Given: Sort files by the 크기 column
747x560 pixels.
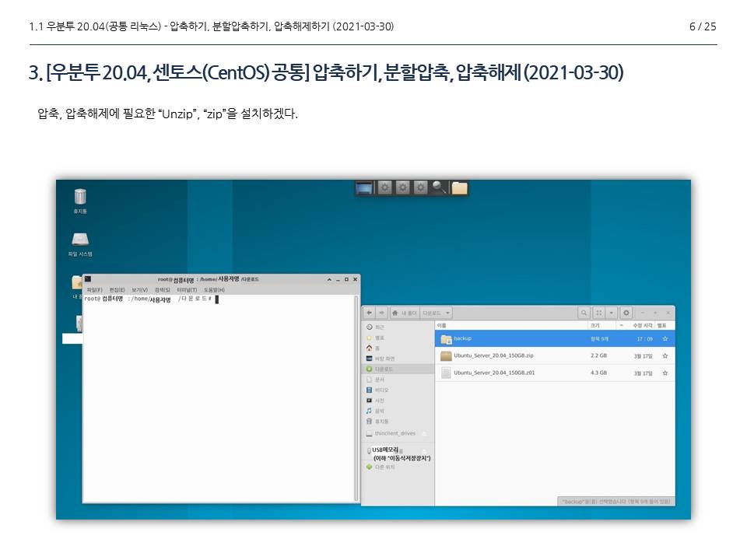Looking at the screenshot, I should [602, 325].
